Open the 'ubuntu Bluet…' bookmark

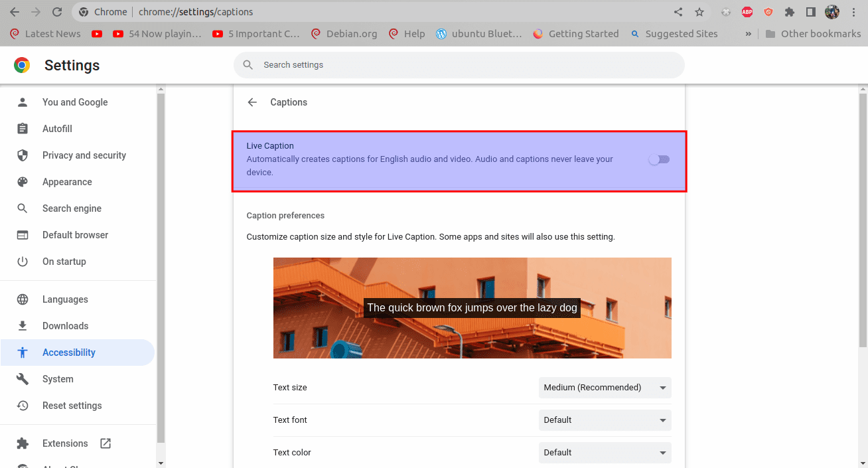pos(479,34)
